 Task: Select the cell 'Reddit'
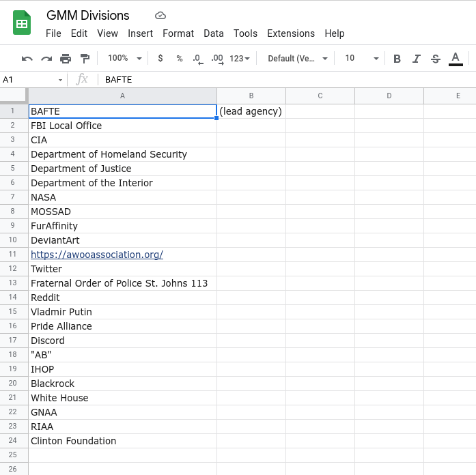point(122,298)
